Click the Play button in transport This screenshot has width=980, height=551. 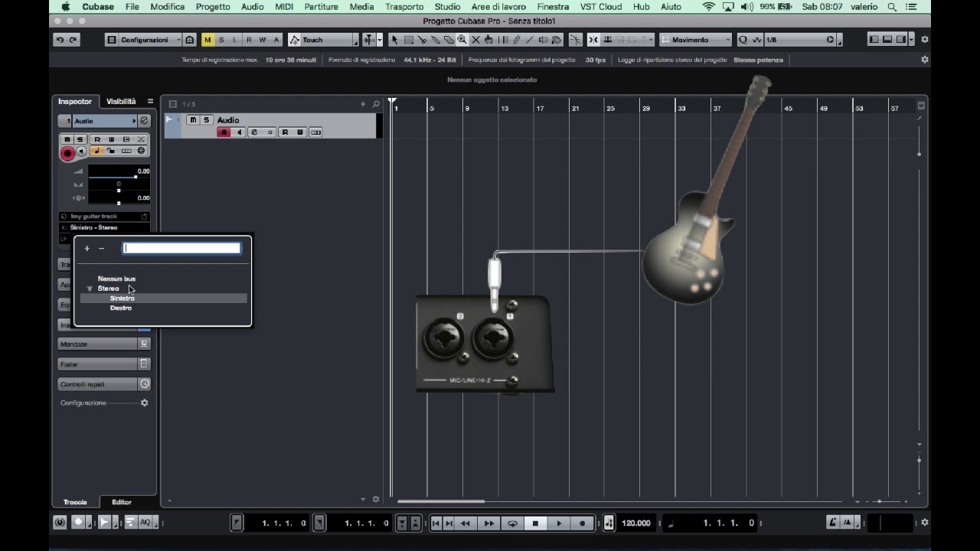tap(559, 523)
